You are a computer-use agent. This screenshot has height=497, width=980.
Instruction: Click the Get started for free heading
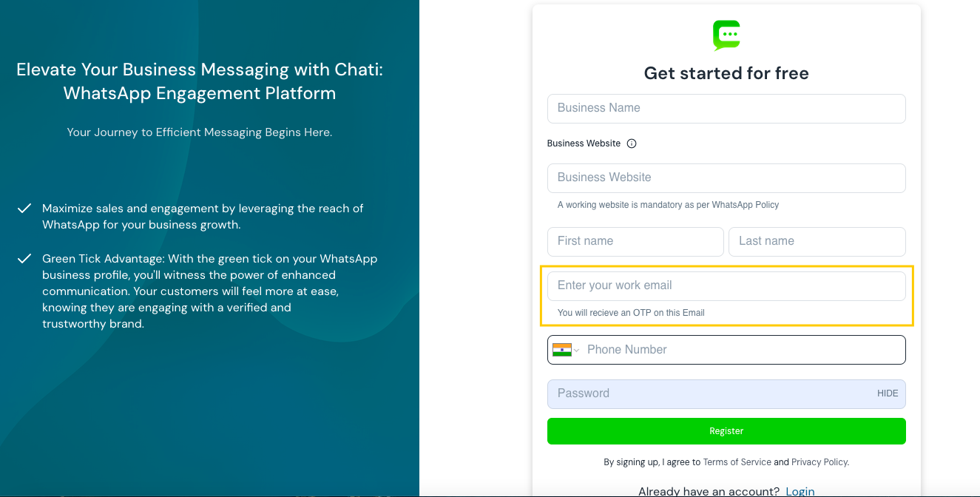[726, 73]
